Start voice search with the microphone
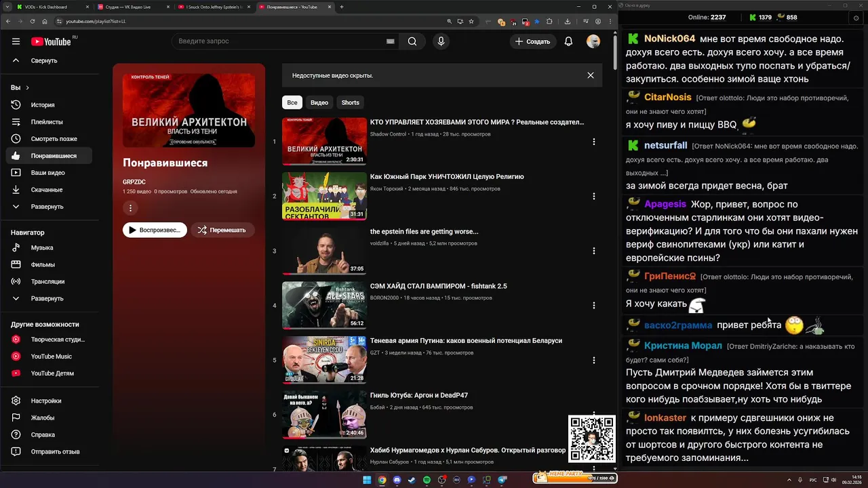The width and height of the screenshot is (868, 488). tap(441, 41)
